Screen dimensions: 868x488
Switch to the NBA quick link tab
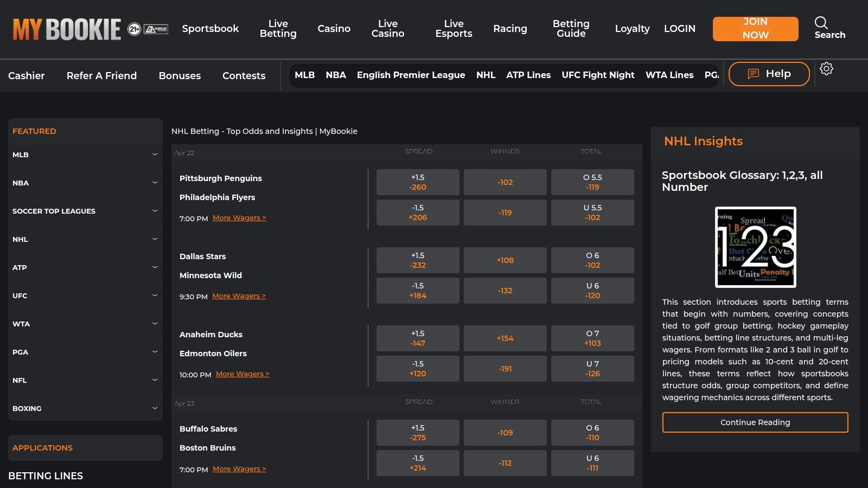(336, 75)
